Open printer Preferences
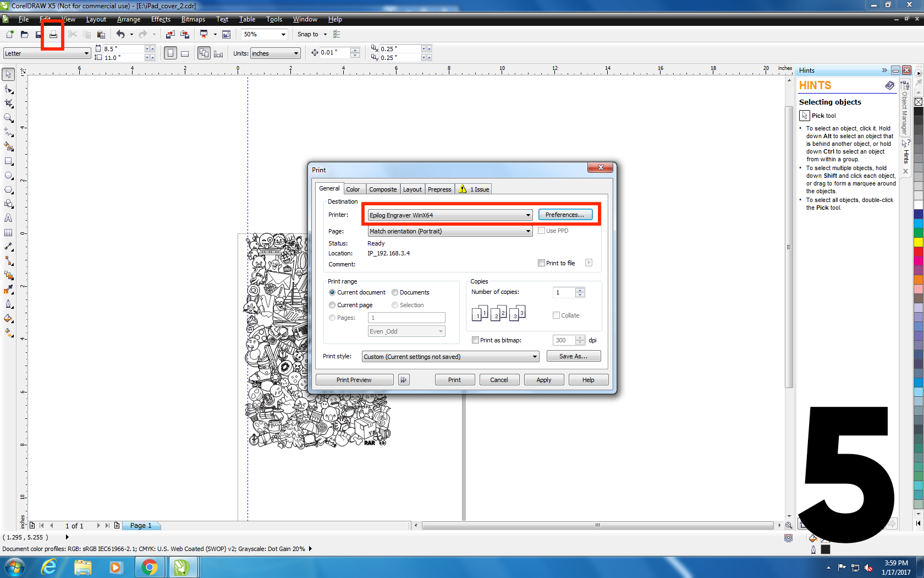The height and width of the screenshot is (578, 924). 566,214
